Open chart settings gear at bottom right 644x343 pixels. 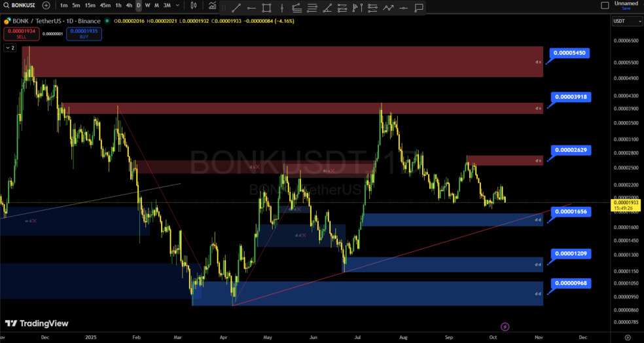coord(627,337)
